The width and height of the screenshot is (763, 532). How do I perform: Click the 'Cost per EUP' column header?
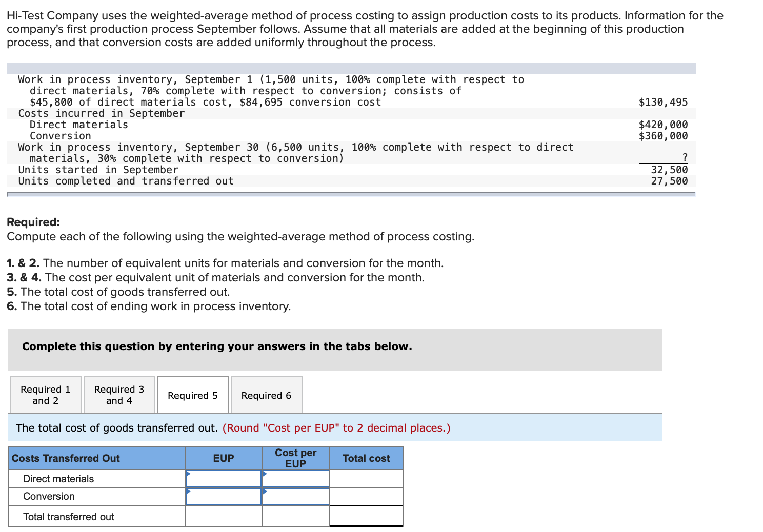(296, 458)
